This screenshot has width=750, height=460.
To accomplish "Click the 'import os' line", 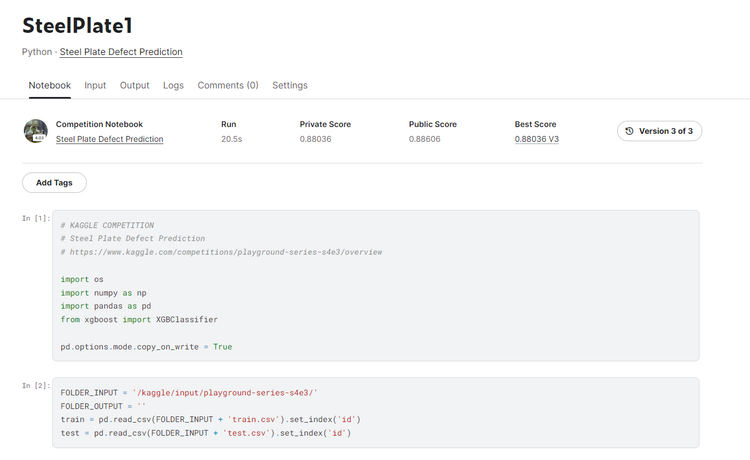I will click(x=82, y=279).
